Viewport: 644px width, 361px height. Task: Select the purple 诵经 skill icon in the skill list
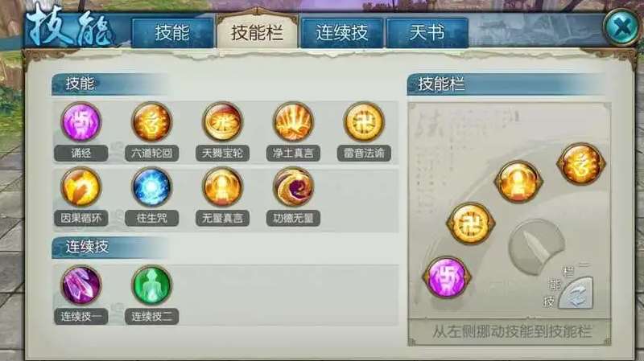pos(81,122)
